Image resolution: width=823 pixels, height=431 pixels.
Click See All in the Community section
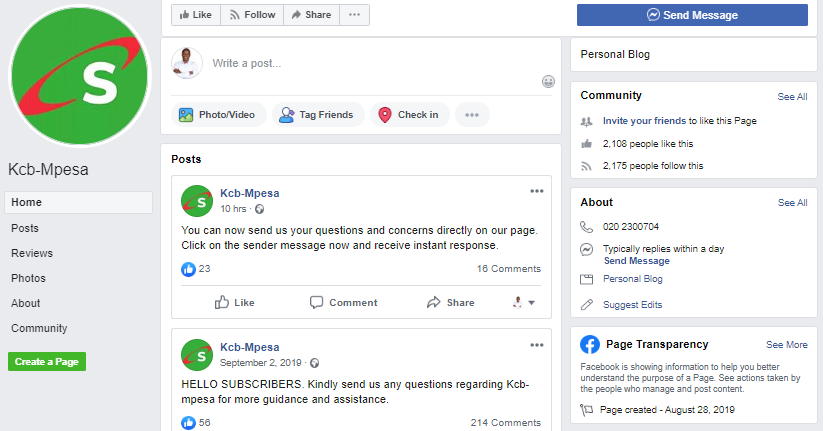tap(792, 97)
